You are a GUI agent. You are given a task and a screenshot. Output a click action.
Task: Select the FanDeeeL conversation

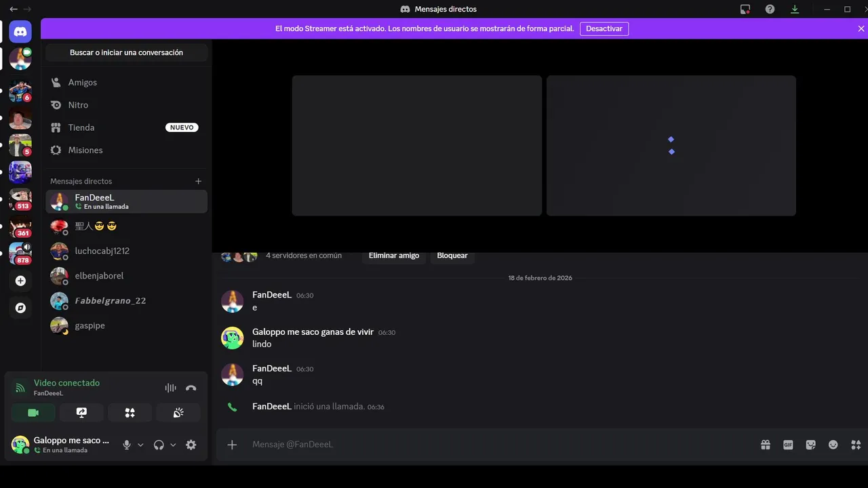(x=126, y=201)
